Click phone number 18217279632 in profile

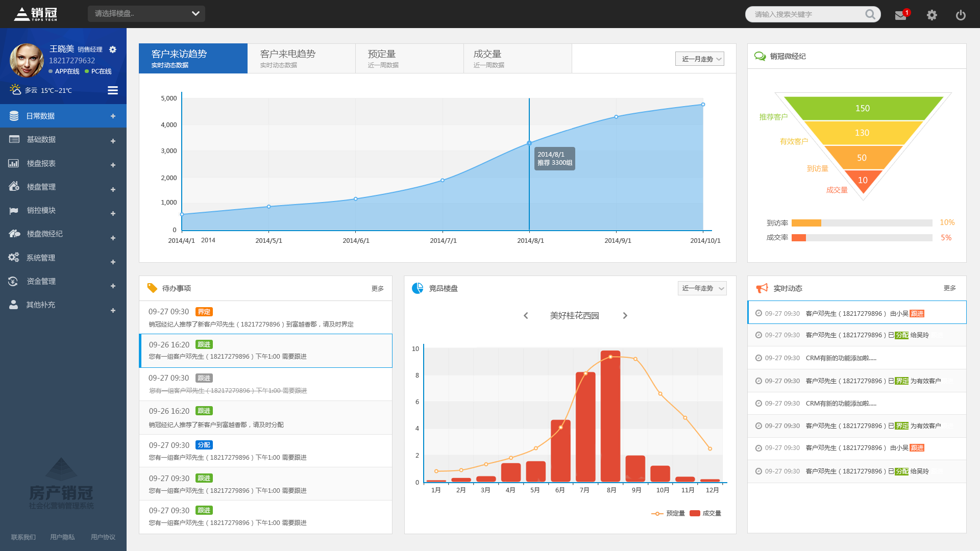click(x=72, y=61)
